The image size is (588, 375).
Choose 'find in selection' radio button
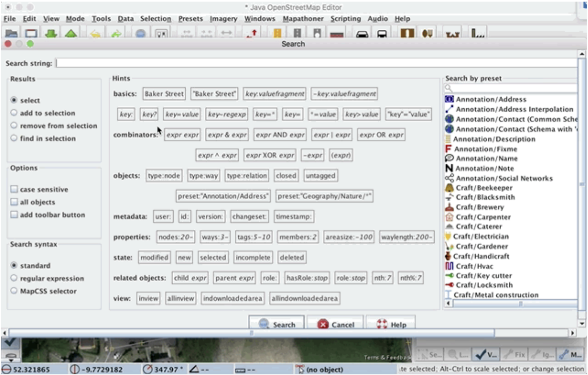[x=14, y=138]
